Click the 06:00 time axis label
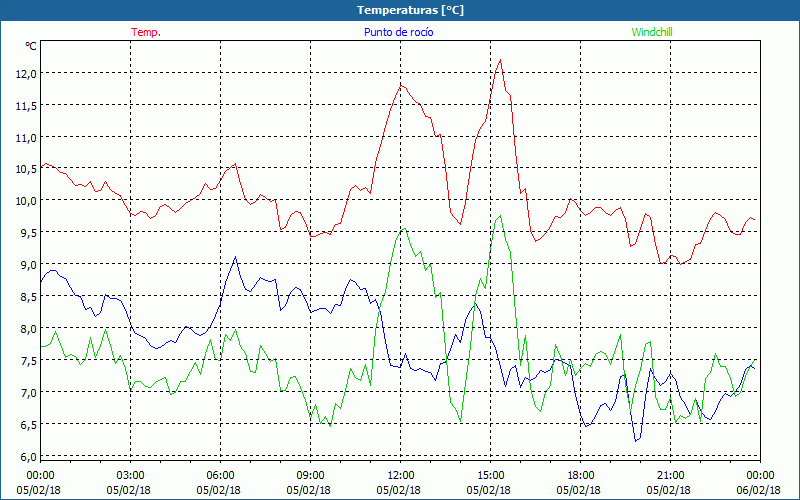The image size is (800, 500). pyautogui.click(x=220, y=476)
